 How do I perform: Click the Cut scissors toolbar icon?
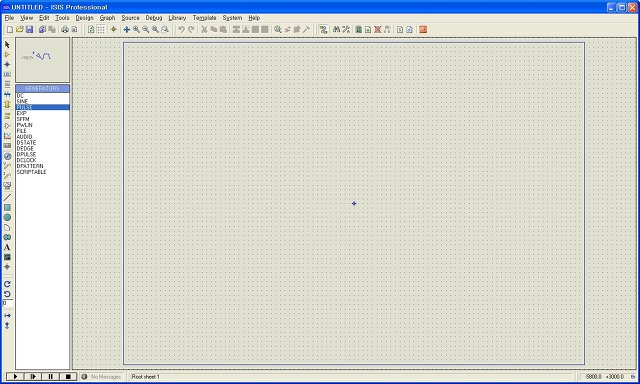pos(204,29)
